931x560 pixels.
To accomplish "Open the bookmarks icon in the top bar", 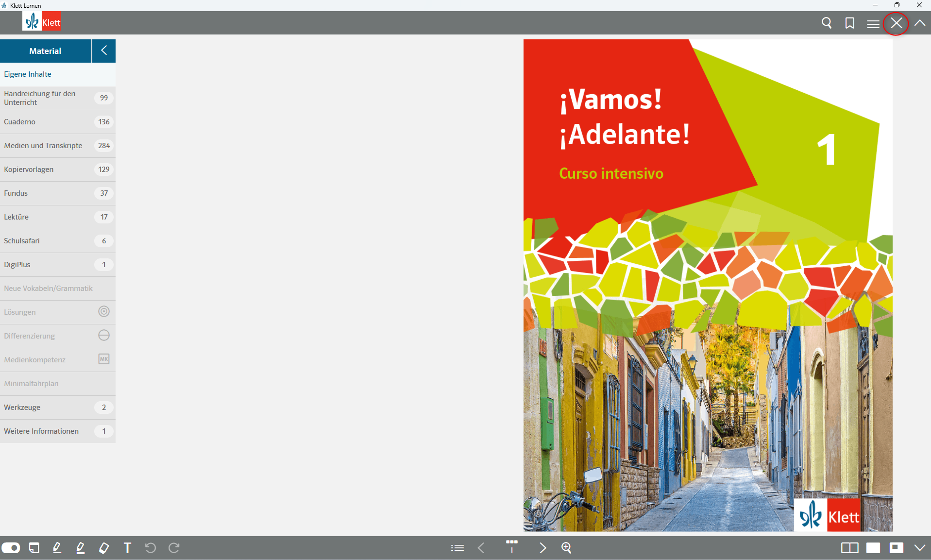I will tap(850, 23).
